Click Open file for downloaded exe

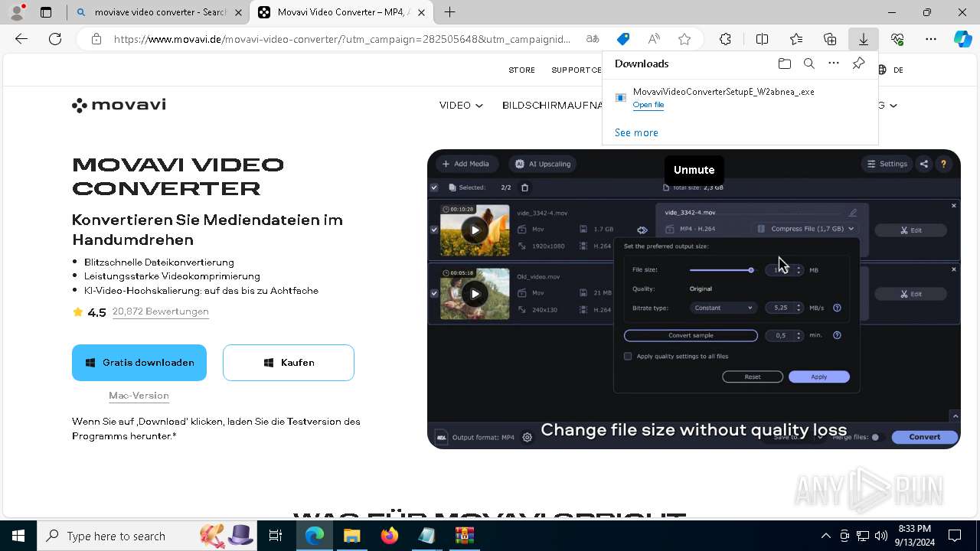(648, 105)
